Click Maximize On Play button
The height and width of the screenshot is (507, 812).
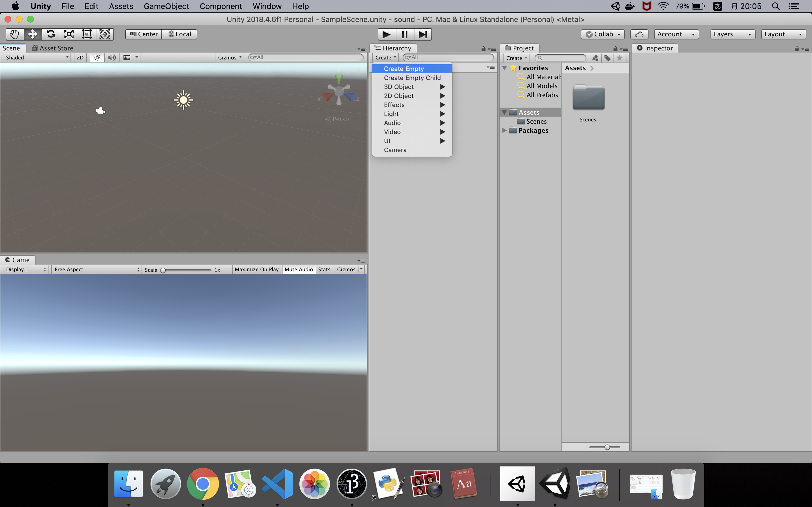click(x=257, y=270)
